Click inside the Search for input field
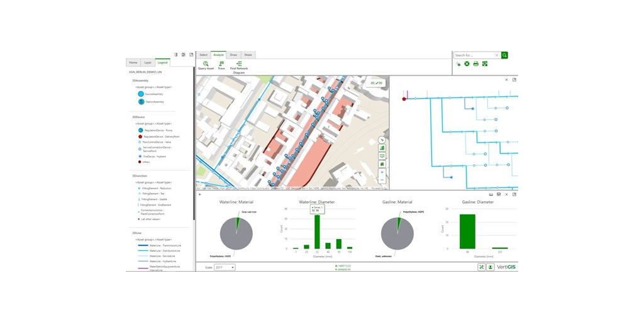Screen dimensions: 644x322 473,55
